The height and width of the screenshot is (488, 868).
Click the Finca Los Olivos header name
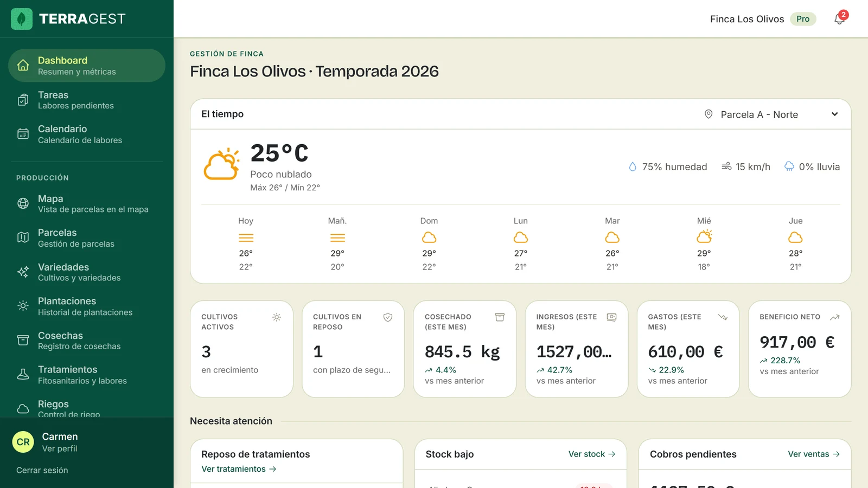(747, 19)
